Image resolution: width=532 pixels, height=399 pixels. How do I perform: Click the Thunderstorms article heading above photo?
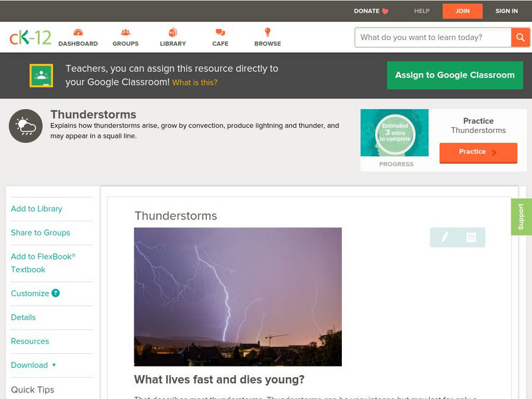coord(176,215)
